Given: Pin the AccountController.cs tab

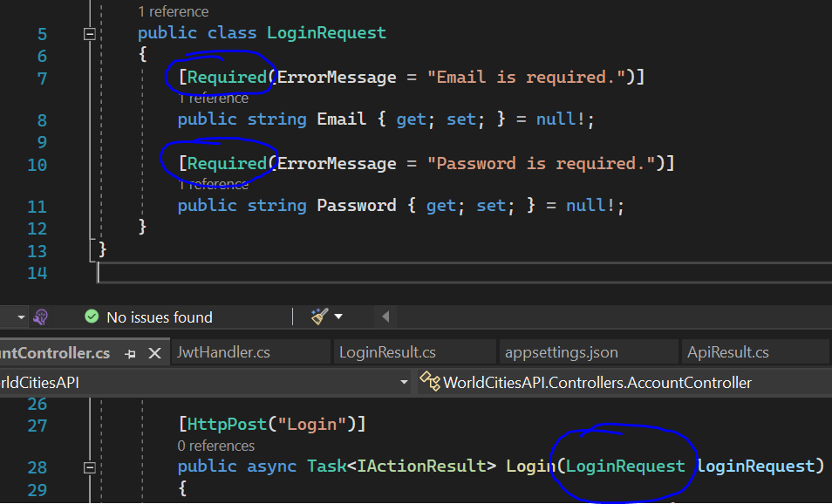Looking at the screenshot, I should 131,354.
